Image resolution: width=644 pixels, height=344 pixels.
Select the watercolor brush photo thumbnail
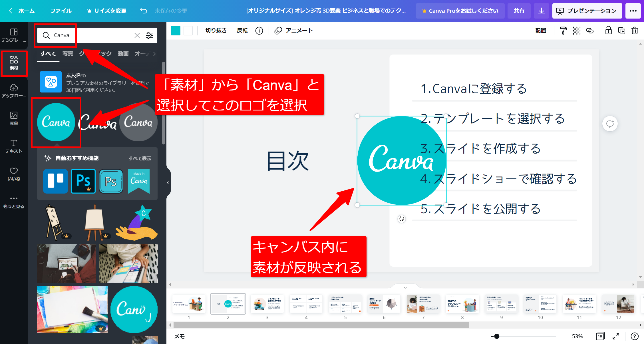coord(72,309)
